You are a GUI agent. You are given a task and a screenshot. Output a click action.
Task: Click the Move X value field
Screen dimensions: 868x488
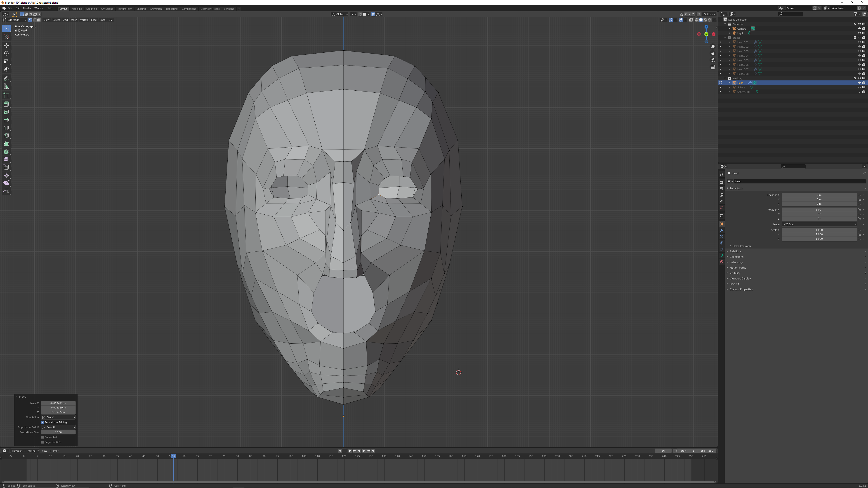click(x=58, y=404)
